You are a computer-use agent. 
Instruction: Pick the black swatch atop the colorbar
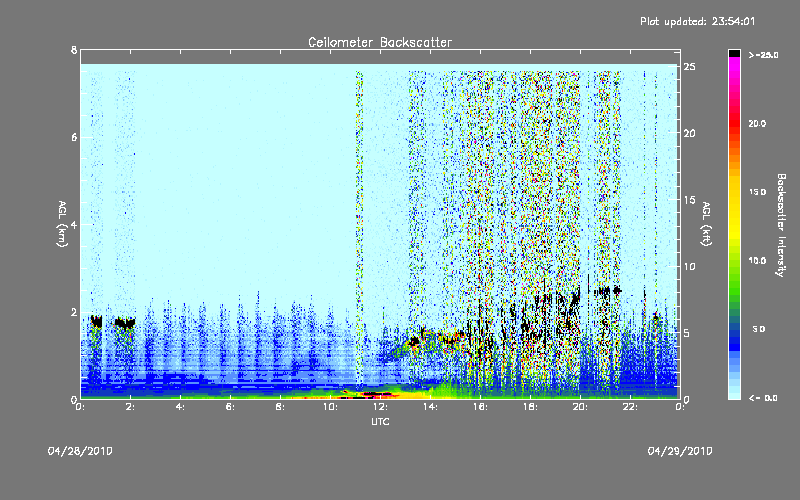[734, 53]
